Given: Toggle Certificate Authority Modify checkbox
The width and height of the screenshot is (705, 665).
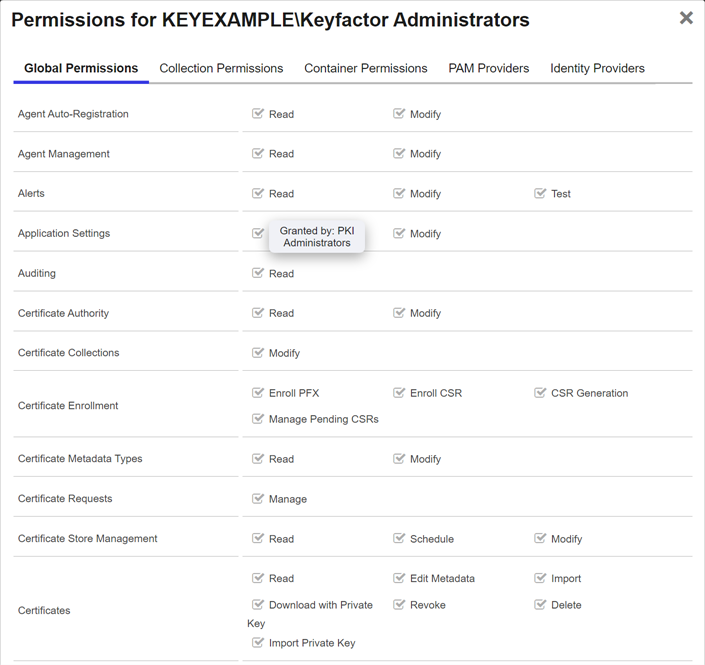Looking at the screenshot, I should coord(399,313).
